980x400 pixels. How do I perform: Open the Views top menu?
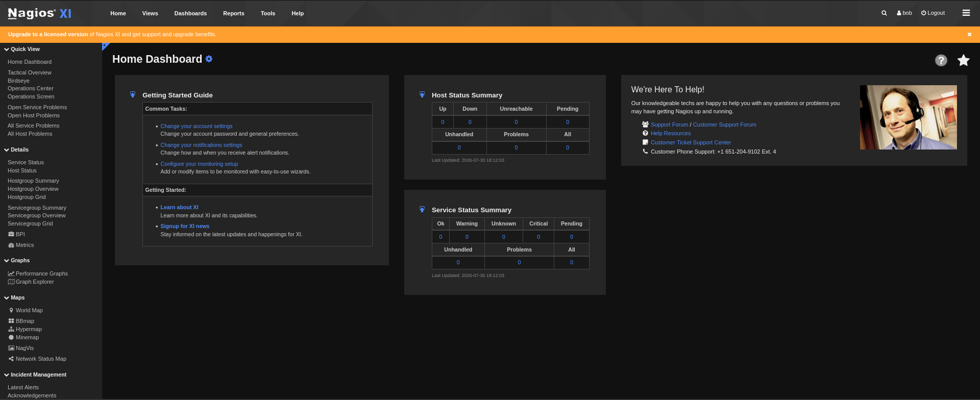coord(150,13)
